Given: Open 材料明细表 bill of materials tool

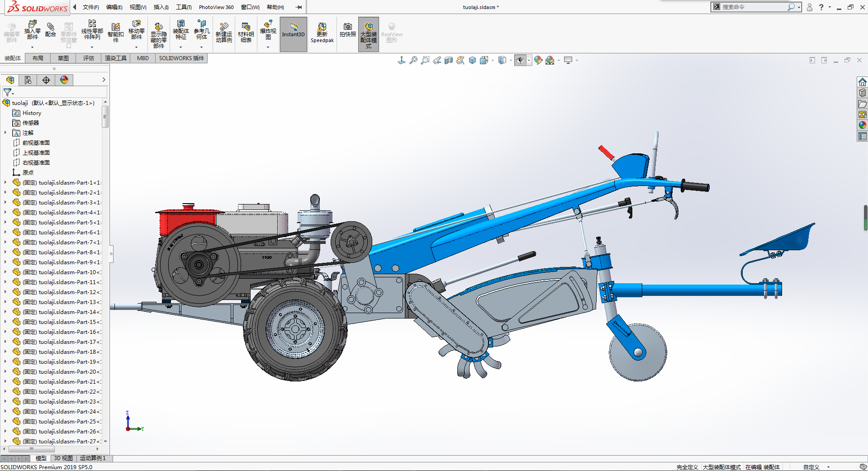Looking at the screenshot, I should (x=246, y=33).
